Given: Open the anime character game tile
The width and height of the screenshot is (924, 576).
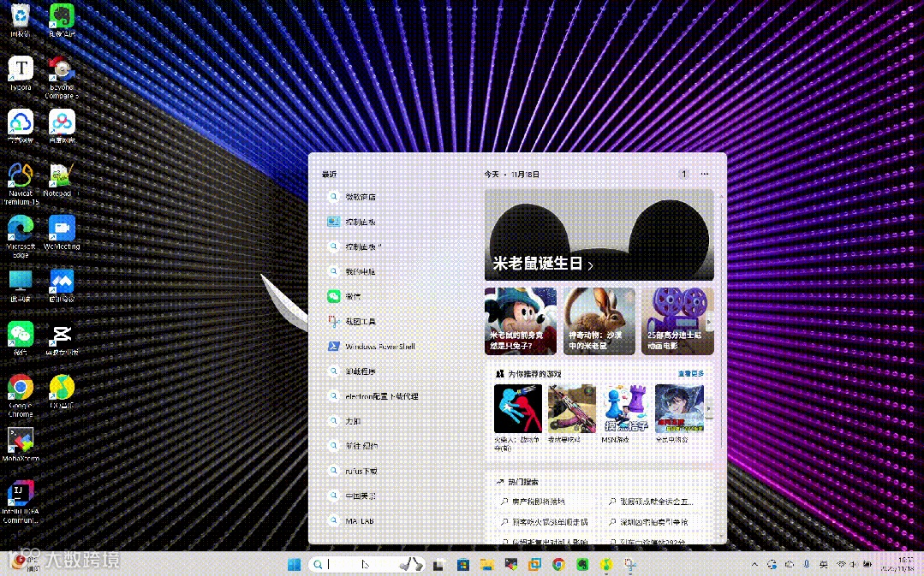Looking at the screenshot, I should tap(679, 413).
